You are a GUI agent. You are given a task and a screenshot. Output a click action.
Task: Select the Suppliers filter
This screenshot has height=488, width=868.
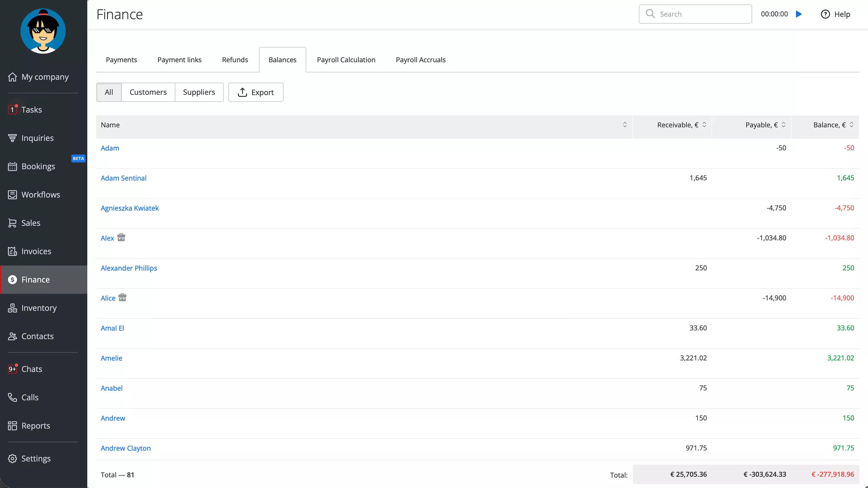[x=199, y=92]
